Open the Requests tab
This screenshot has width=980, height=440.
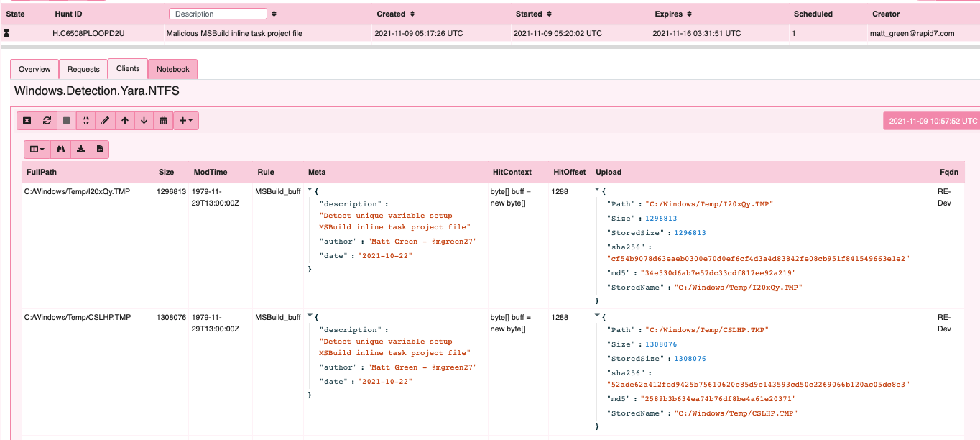click(83, 70)
